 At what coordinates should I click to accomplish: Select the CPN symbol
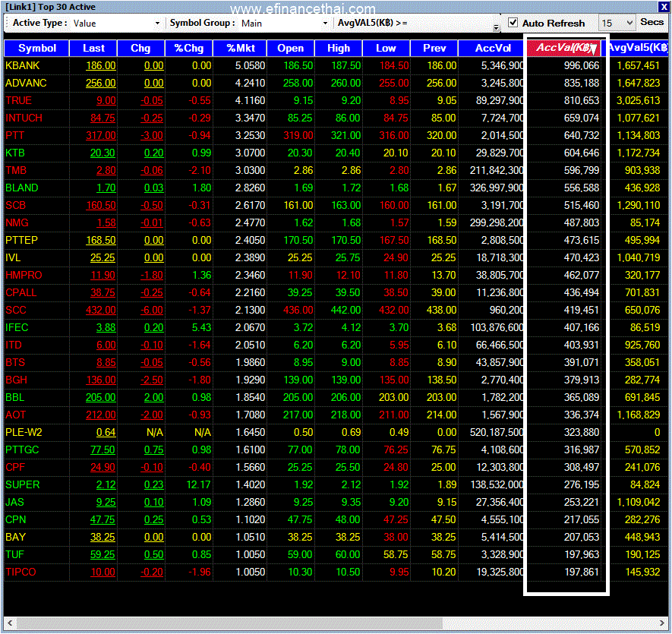pyautogui.click(x=15, y=520)
